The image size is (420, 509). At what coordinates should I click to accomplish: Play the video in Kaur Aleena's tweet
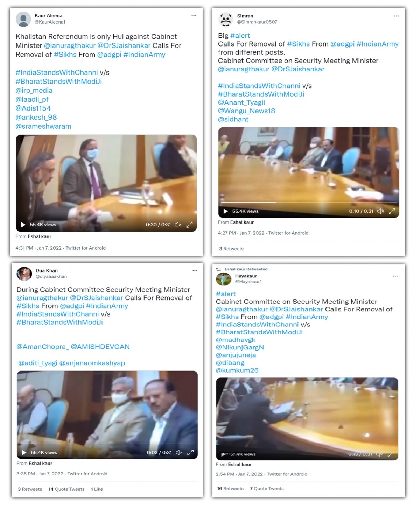coord(23,225)
